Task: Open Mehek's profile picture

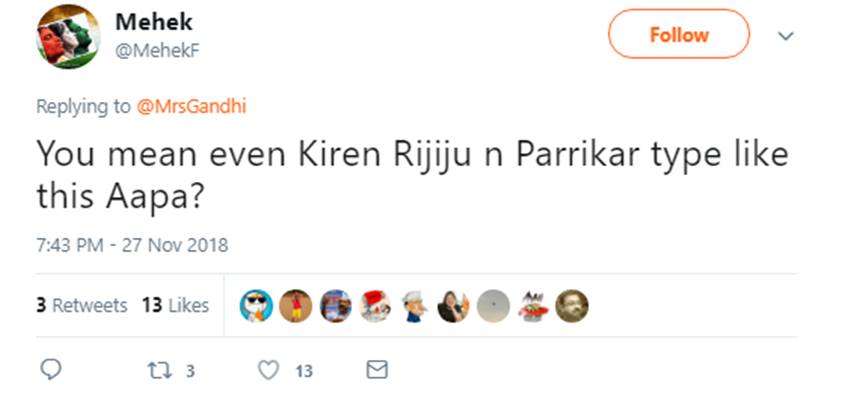Action: coord(67,36)
